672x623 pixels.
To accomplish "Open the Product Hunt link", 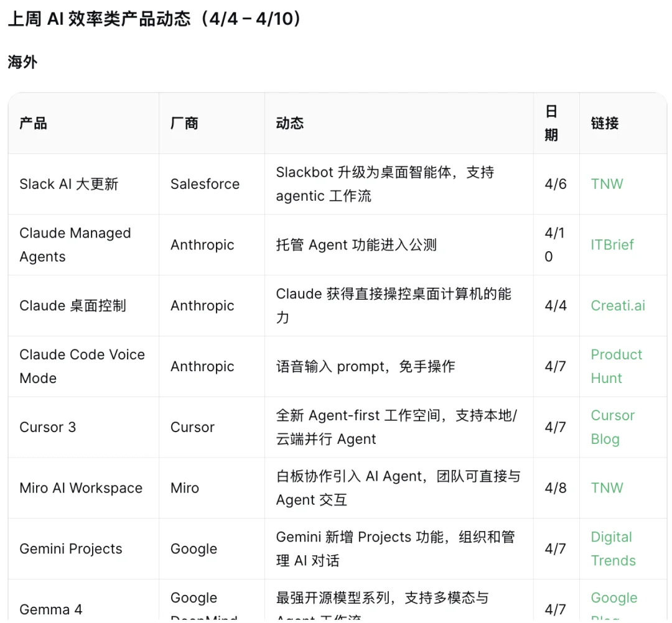I will pyautogui.click(x=616, y=366).
